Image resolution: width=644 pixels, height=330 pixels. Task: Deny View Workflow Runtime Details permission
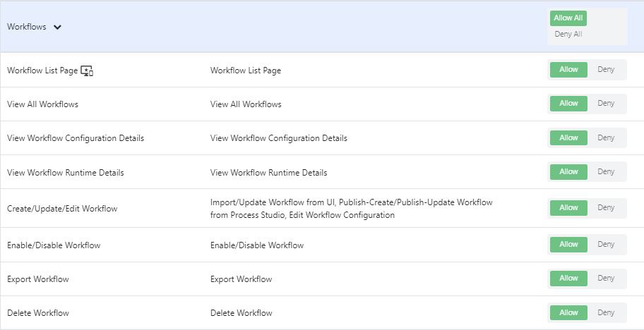click(606, 172)
